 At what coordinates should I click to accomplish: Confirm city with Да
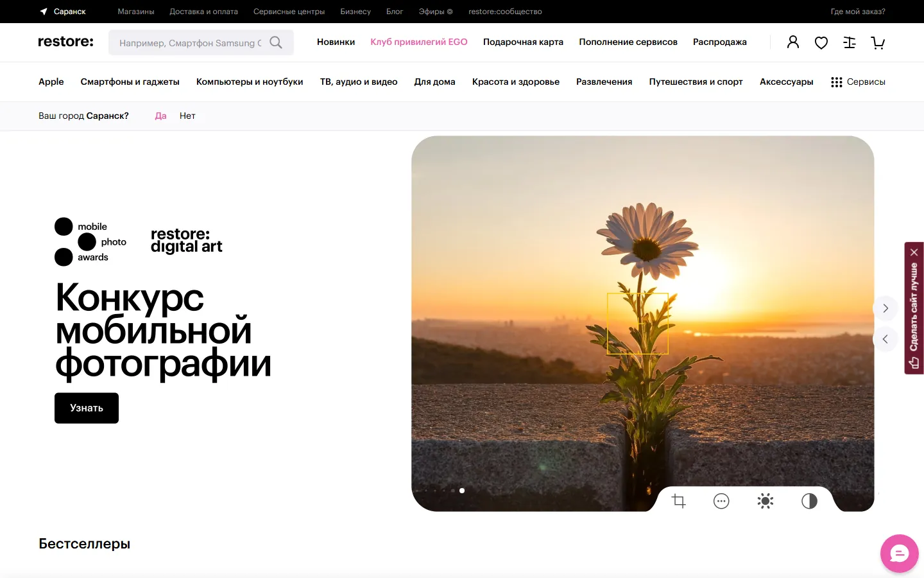pos(161,116)
